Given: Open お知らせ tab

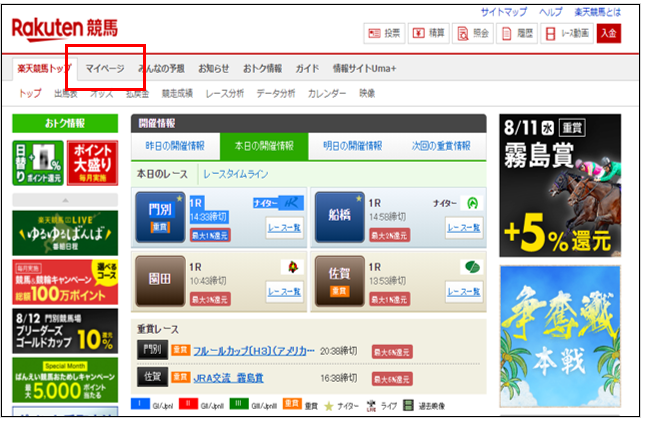Looking at the screenshot, I should tap(216, 69).
